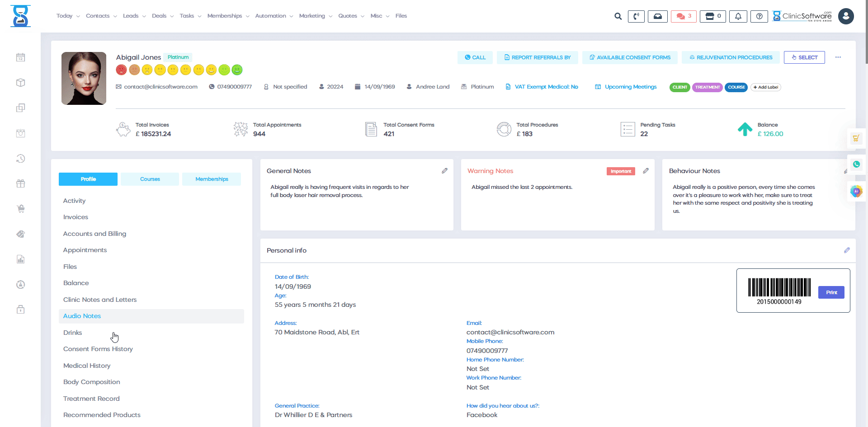Open the Files menu item
Screen dimensions: 868x427
[401, 16]
